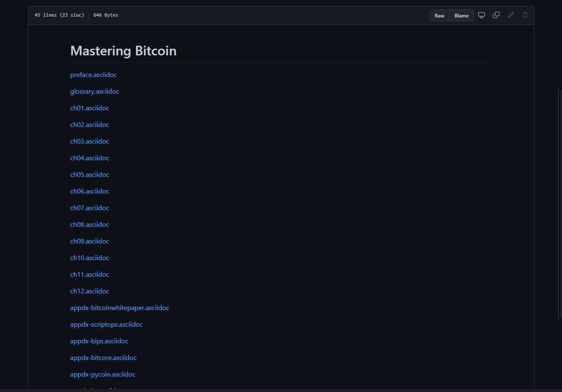Open ch02.asciidoc link
This screenshot has height=392, width=562.
click(90, 125)
